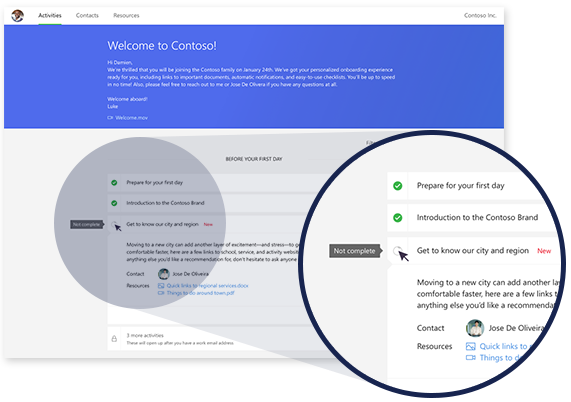Click the green check beside Prepare for your first day in the small page view
Screen dimensions: 571x402
(114, 182)
